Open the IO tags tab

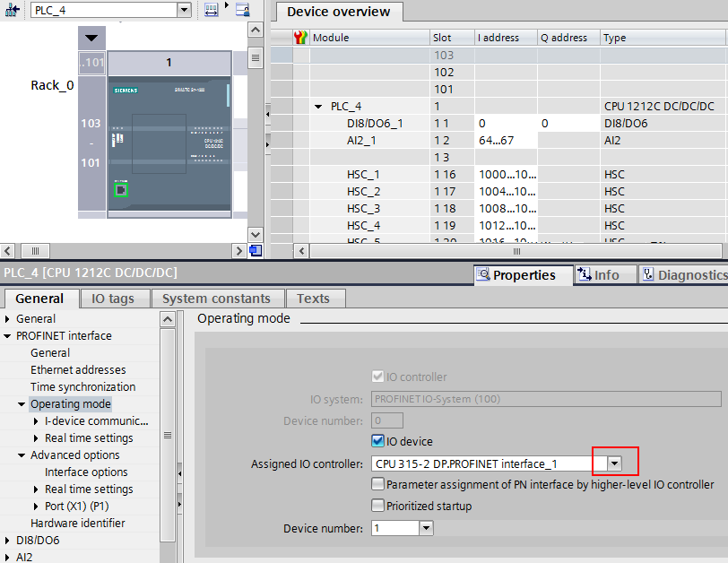click(x=113, y=299)
